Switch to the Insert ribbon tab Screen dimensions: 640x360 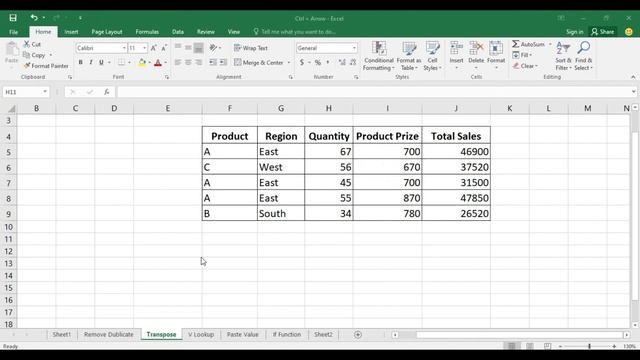pos(71,32)
